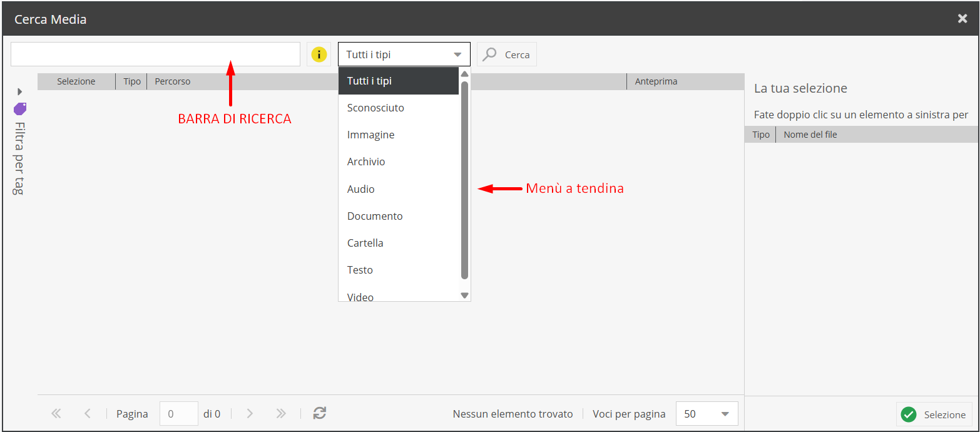
Task: Click the Pagina number input box
Action: (178, 414)
